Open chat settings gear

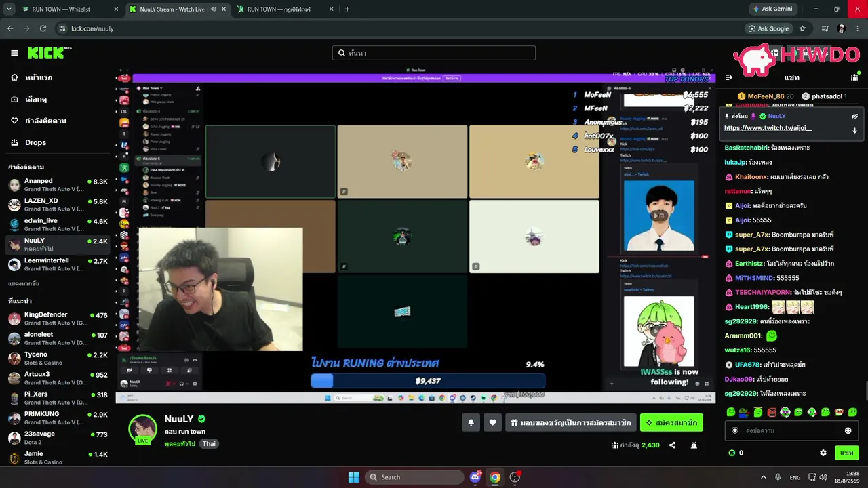tap(823, 453)
